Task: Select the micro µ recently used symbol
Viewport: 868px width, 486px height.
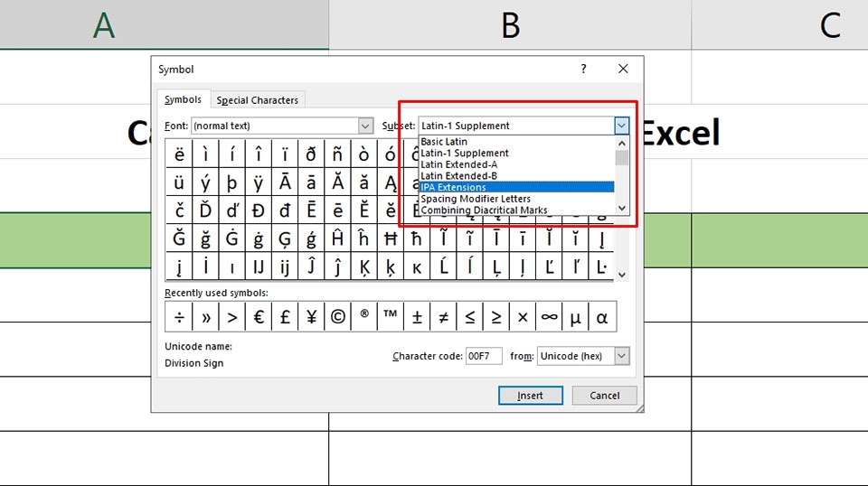Action: pos(575,317)
